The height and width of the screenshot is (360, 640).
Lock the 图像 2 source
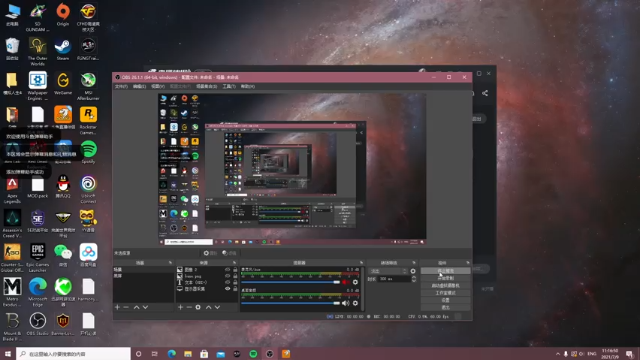tap(235, 270)
